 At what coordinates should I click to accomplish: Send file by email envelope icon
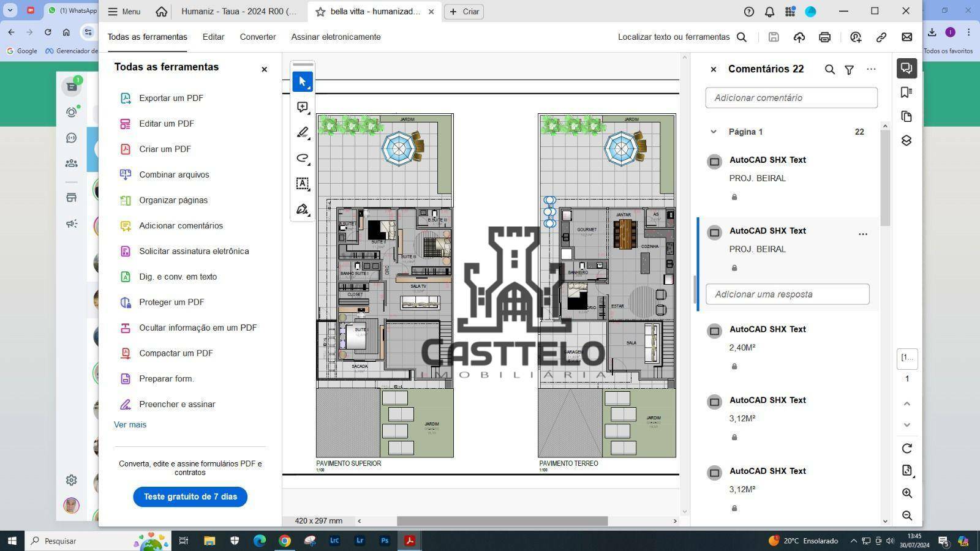[907, 37]
